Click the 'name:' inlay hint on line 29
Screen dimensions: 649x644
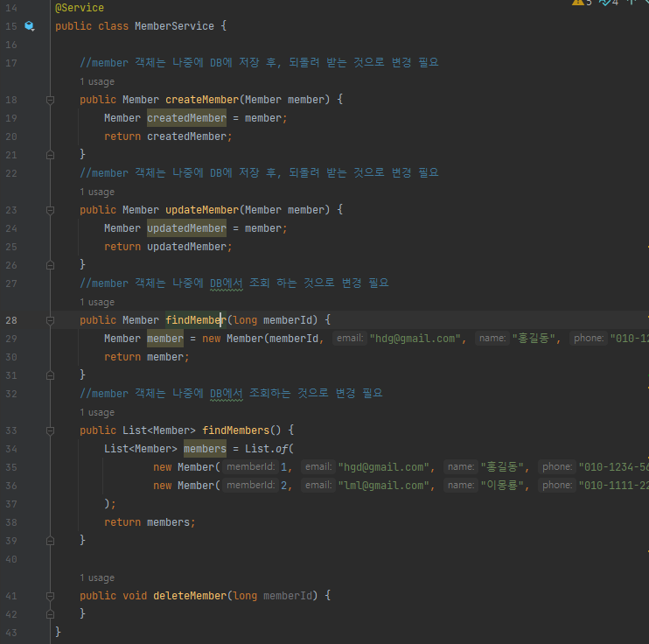492,339
